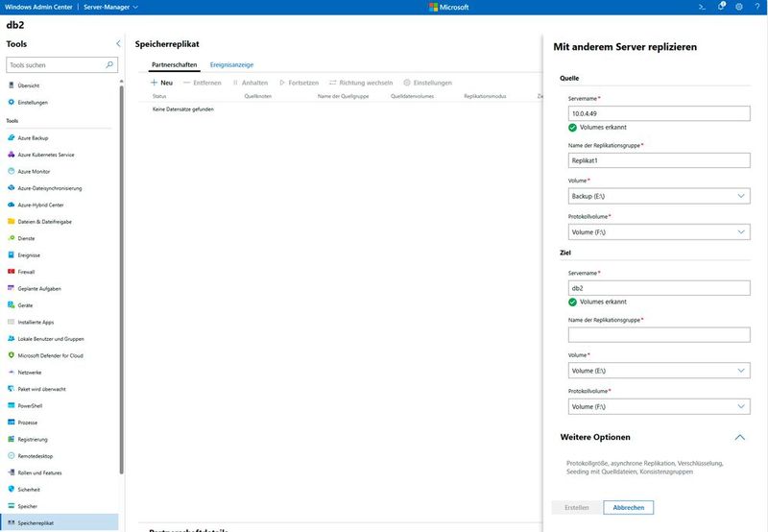Open the PowerShell console icon in header

point(702,7)
